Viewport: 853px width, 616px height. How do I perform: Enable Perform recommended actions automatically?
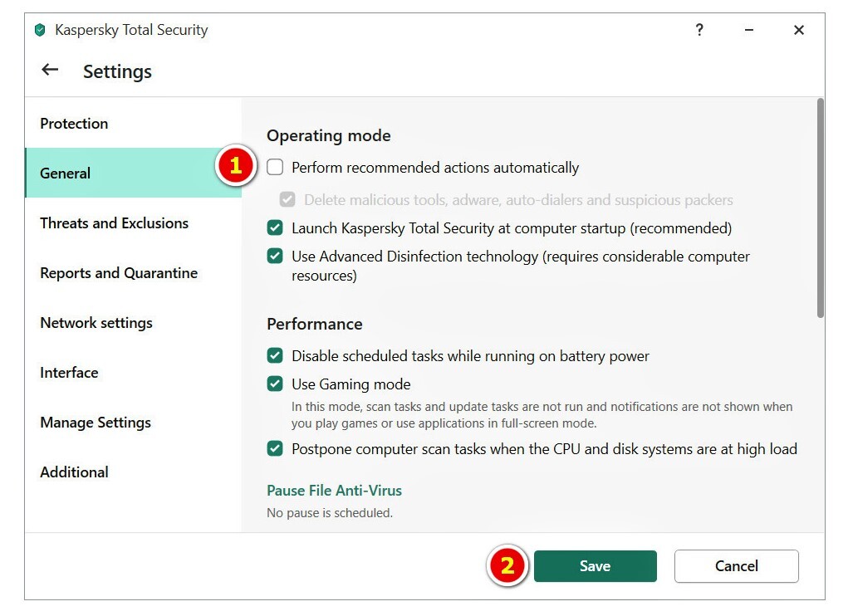pos(275,167)
